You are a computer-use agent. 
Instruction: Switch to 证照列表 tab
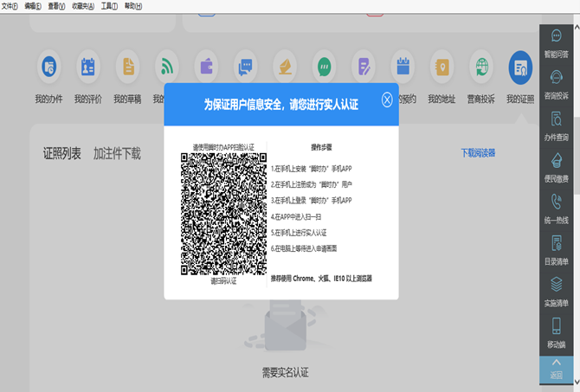pos(62,154)
